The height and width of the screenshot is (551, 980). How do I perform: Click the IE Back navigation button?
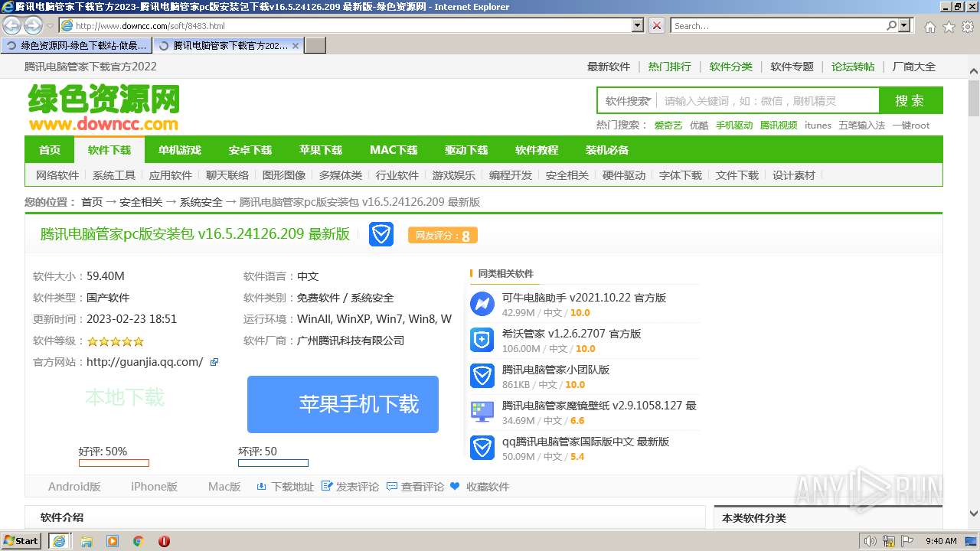click(12, 26)
